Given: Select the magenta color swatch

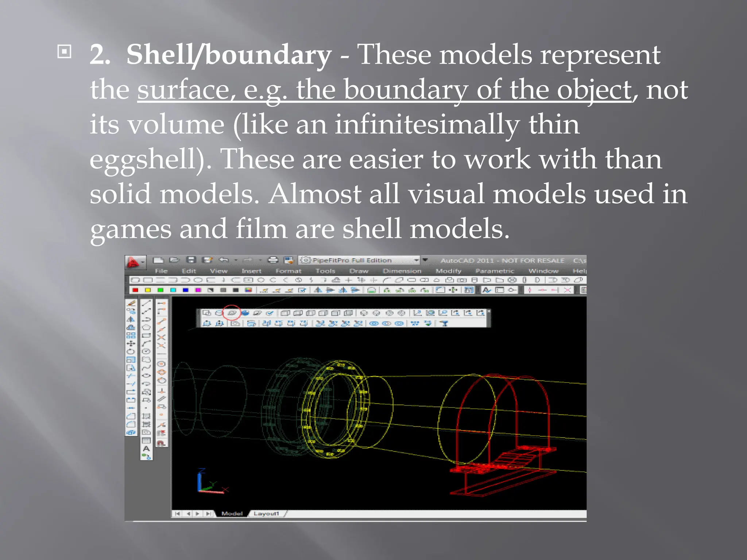Looking at the screenshot, I should [198, 290].
